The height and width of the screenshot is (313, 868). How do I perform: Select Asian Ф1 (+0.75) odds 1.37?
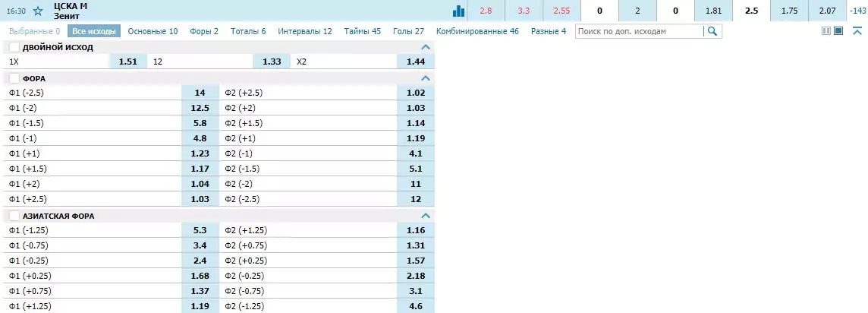pos(200,291)
